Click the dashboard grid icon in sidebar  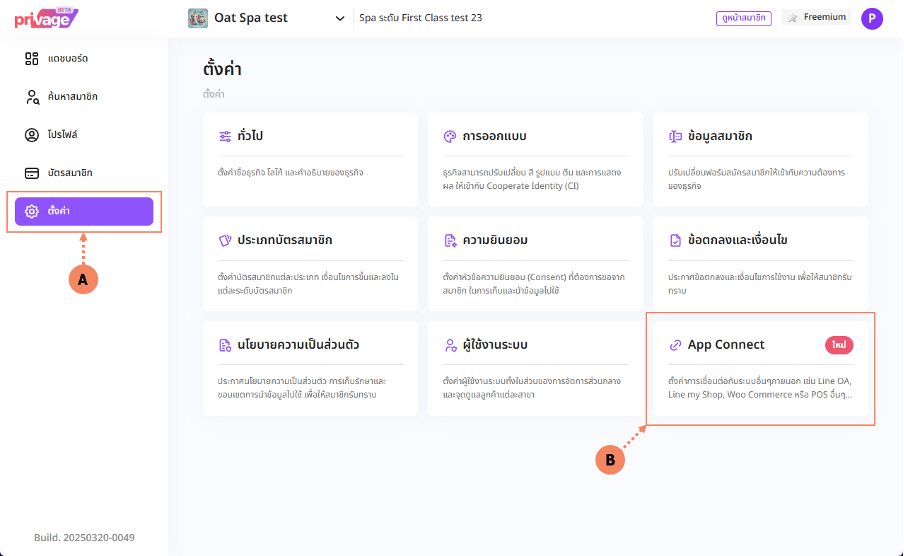click(x=32, y=59)
